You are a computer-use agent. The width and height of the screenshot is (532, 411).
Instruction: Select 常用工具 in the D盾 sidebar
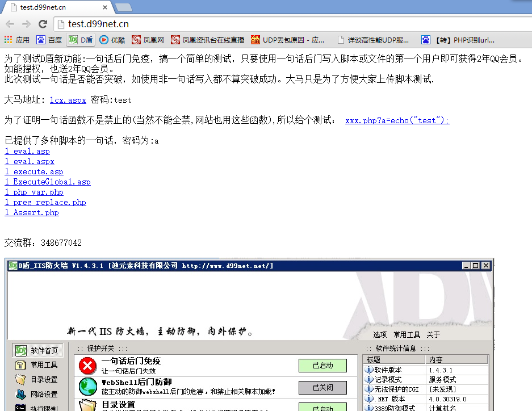(x=37, y=365)
